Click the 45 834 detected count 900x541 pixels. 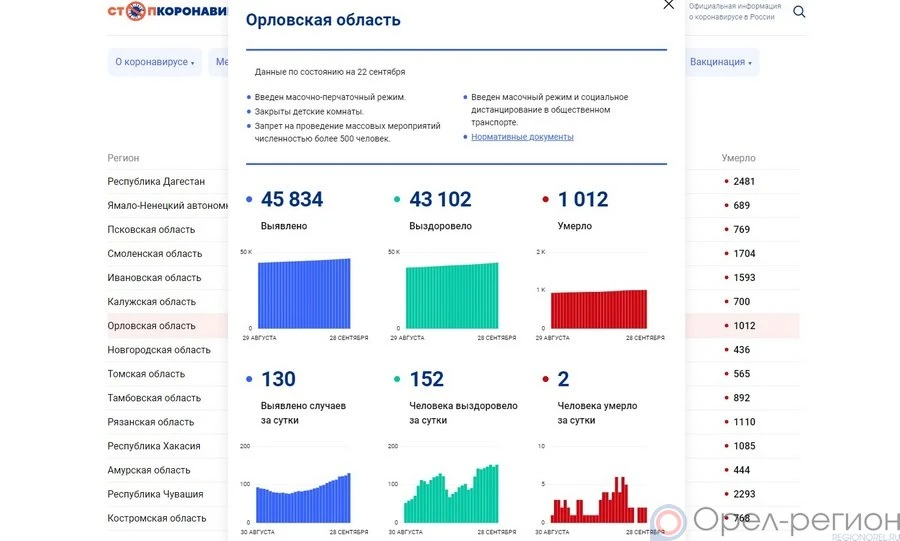[x=291, y=200]
